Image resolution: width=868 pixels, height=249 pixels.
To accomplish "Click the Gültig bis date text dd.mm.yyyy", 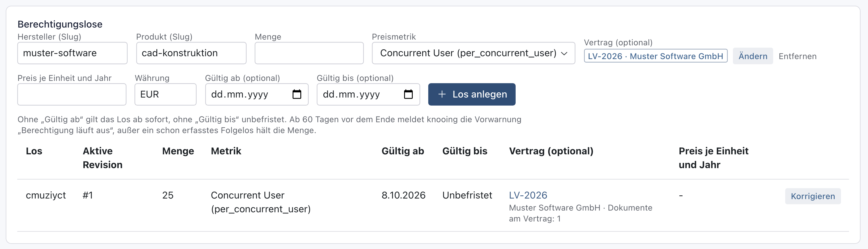I will pos(351,94).
